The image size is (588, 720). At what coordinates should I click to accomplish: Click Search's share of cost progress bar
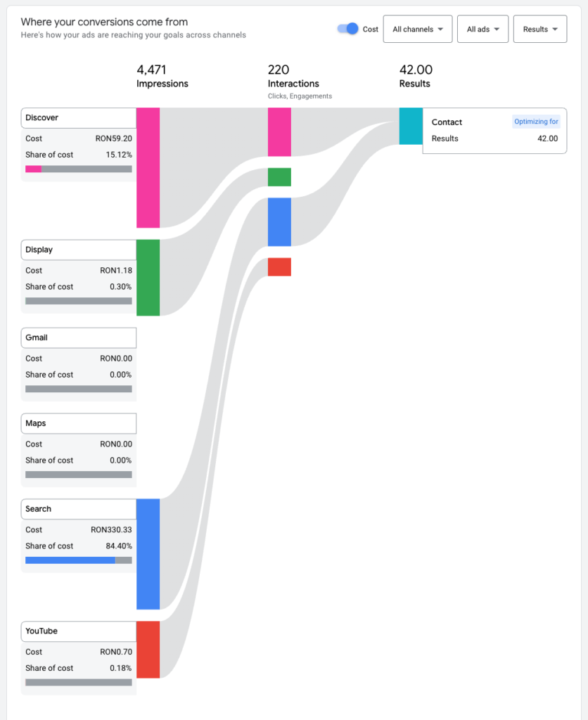[x=78, y=560]
